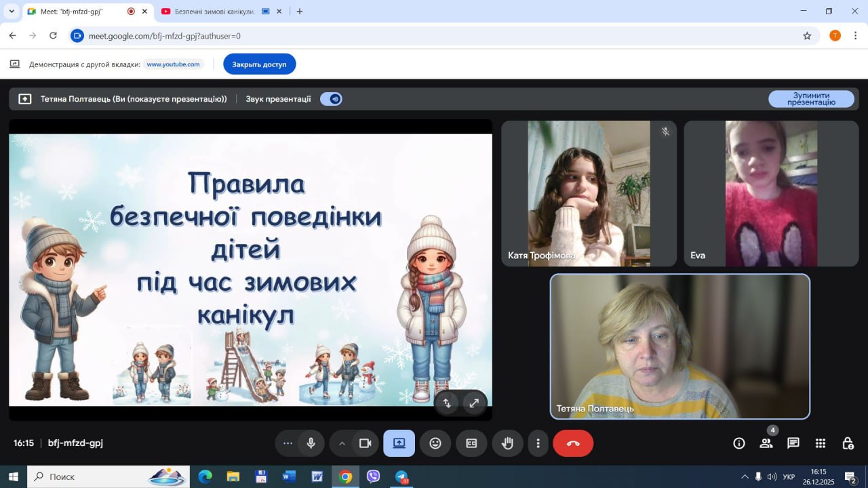Leave the call with the red hang-up button

coord(573,443)
